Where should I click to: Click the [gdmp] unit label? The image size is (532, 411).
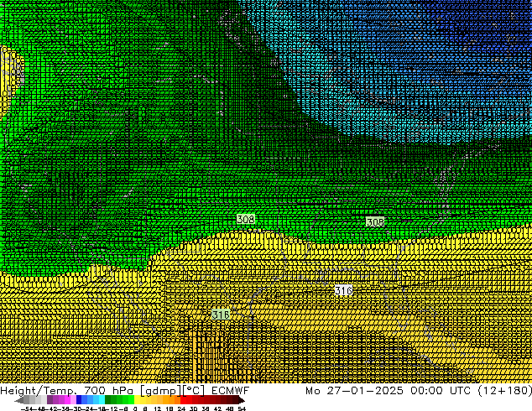[x=161, y=391]
